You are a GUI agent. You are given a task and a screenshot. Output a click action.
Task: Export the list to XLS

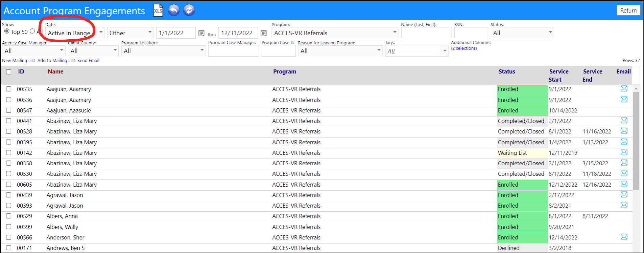pyautogui.click(x=158, y=10)
